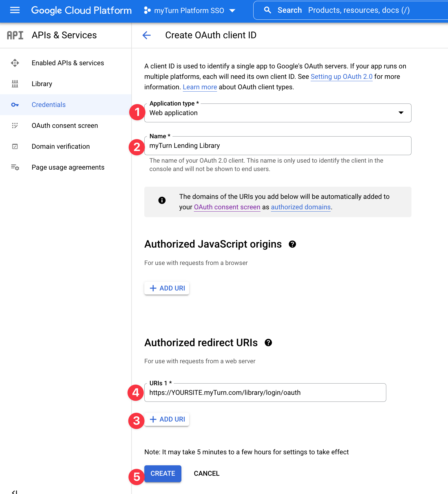
Task: Follow the Setting up OAuth 2.0 link
Action: (341, 77)
